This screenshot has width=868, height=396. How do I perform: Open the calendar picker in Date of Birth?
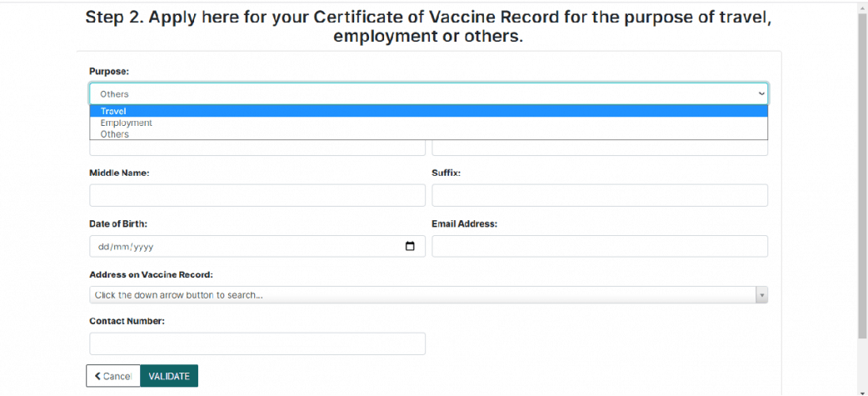click(x=410, y=247)
